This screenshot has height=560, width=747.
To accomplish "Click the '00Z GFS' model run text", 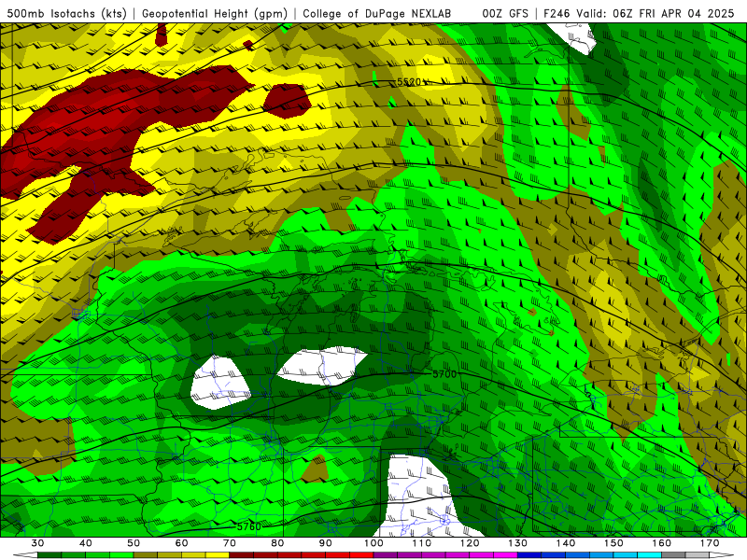I will [x=505, y=14].
